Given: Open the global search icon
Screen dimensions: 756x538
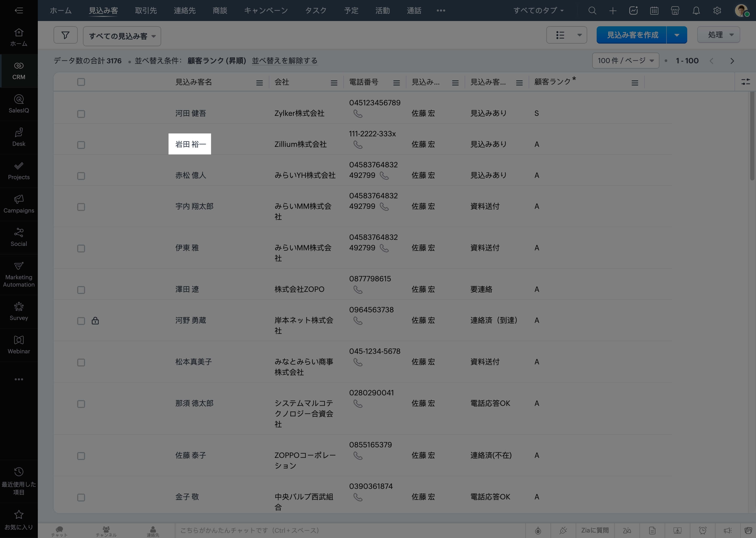Looking at the screenshot, I should (x=592, y=10).
